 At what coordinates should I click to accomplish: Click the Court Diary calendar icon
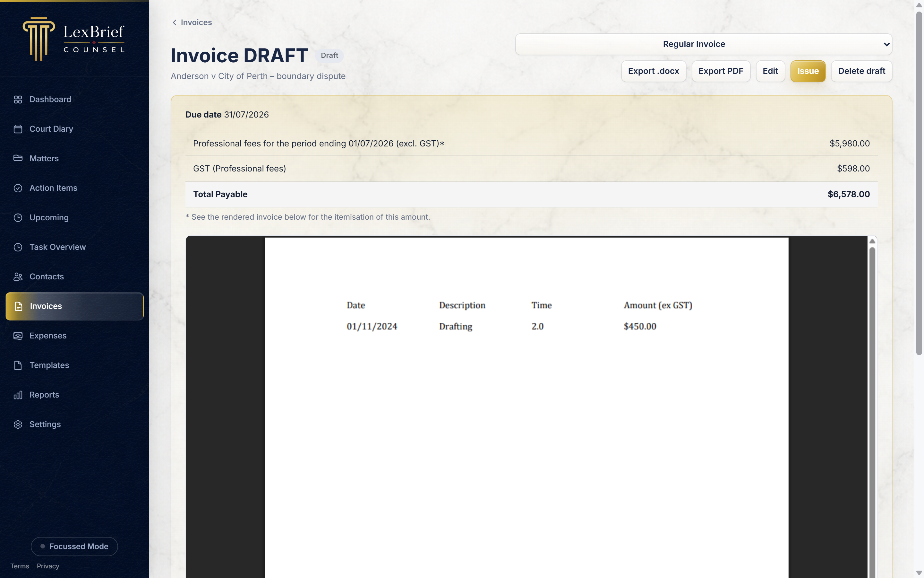click(18, 129)
